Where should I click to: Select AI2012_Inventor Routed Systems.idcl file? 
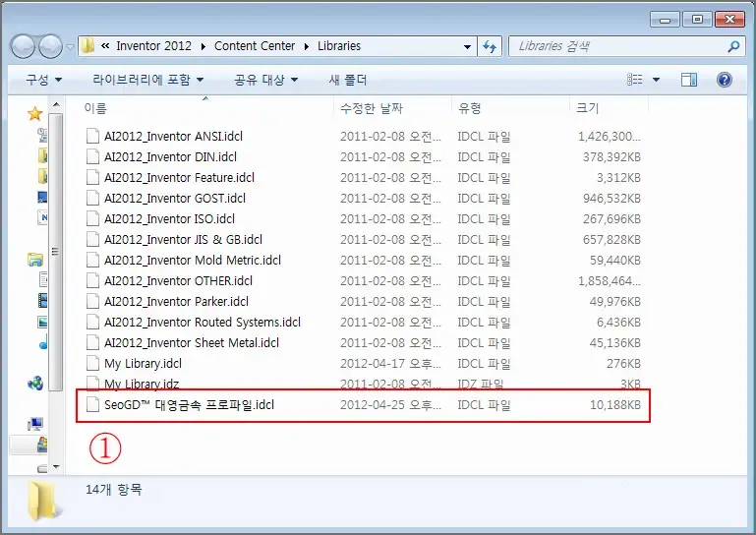click(203, 323)
